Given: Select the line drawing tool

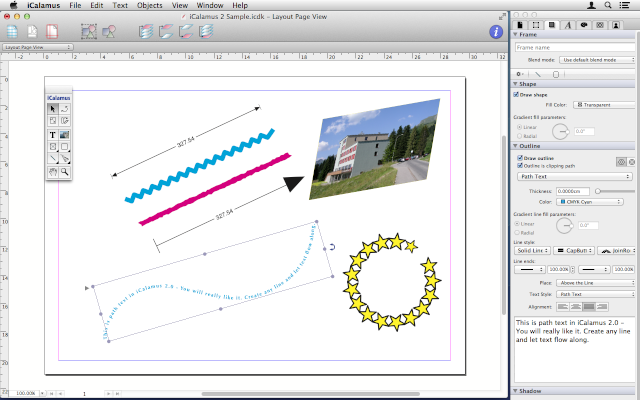Looking at the screenshot, I should tap(52, 159).
